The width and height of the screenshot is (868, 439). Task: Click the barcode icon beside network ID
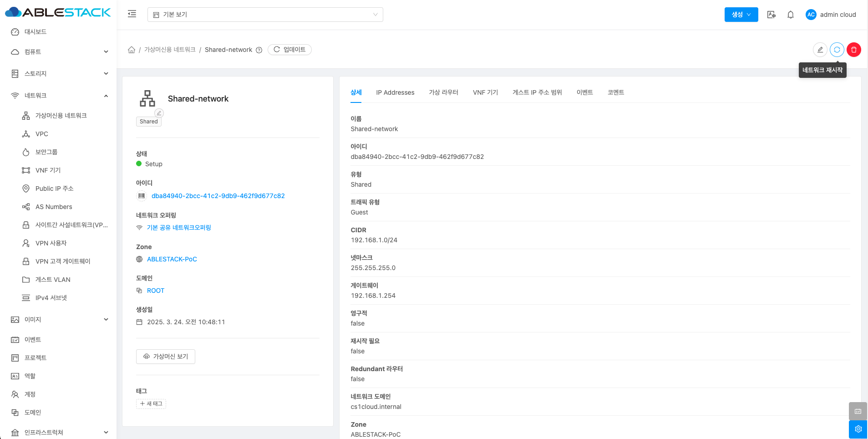(x=142, y=196)
